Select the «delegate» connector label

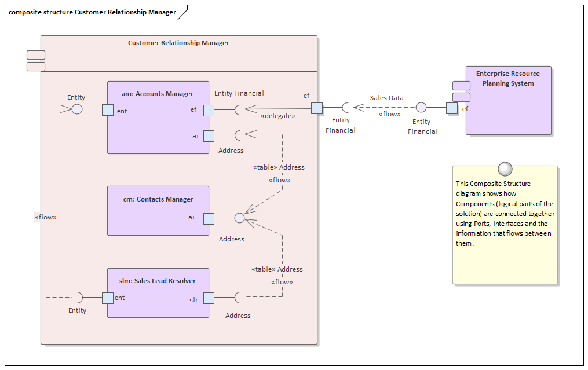pos(278,116)
